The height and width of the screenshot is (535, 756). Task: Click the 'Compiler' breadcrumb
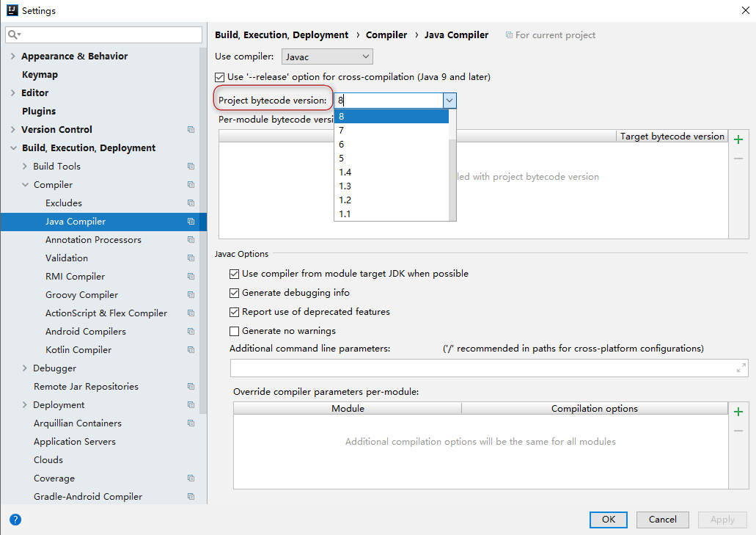386,34
